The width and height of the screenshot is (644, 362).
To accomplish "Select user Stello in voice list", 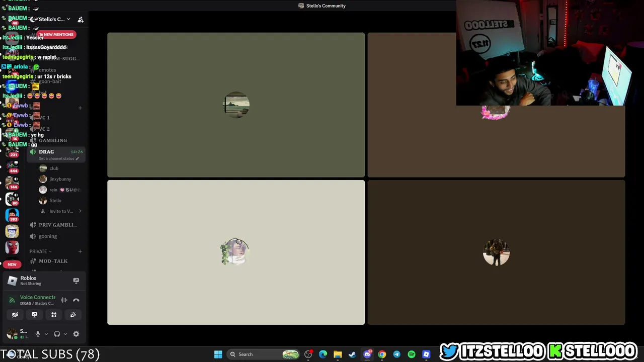I will [x=55, y=201].
